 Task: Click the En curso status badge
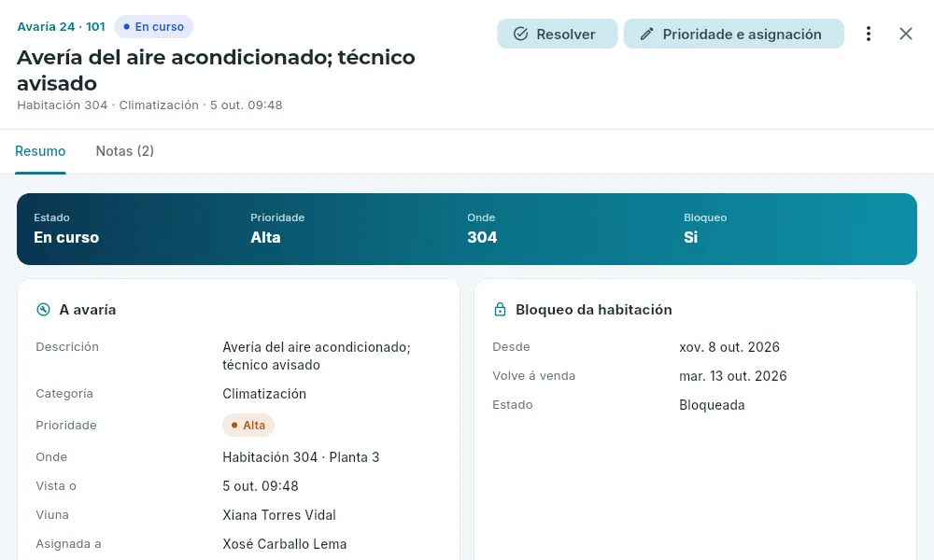coord(154,27)
